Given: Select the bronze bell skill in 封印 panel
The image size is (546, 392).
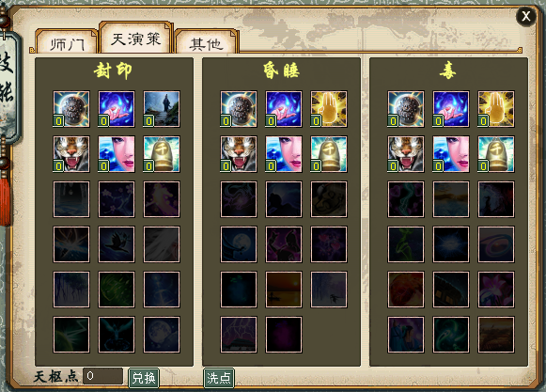Looking at the screenshot, I should [x=162, y=154].
